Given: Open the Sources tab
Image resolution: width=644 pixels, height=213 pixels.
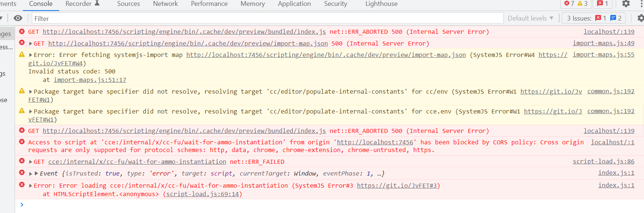Looking at the screenshot, I should (x=128, y=4).
